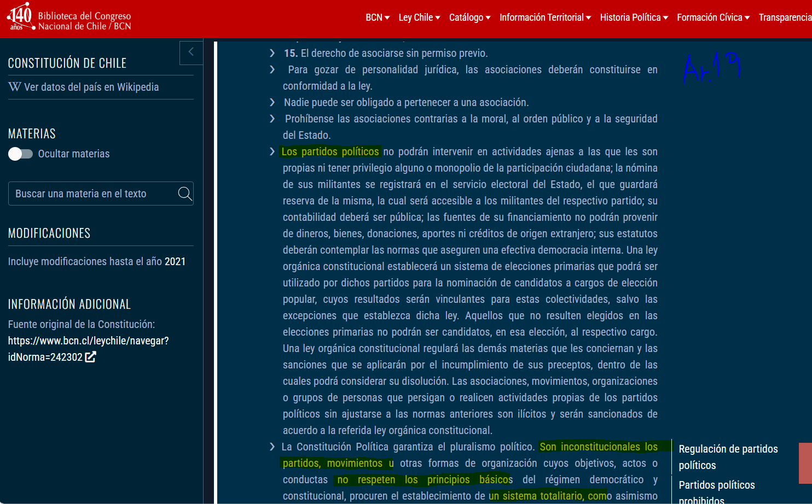
Task: Open the Ley Chile dropdown menu
Action: (x=419, y=17)
